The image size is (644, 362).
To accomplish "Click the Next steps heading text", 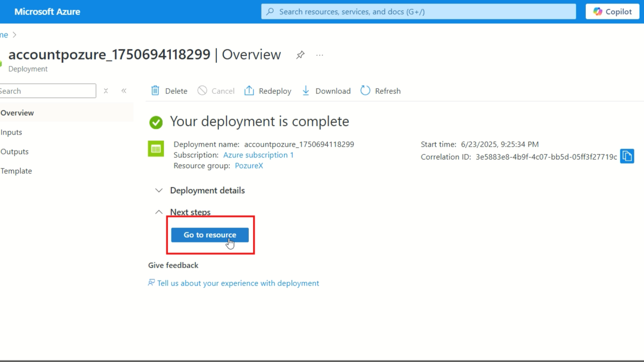I will pos(190,212).
